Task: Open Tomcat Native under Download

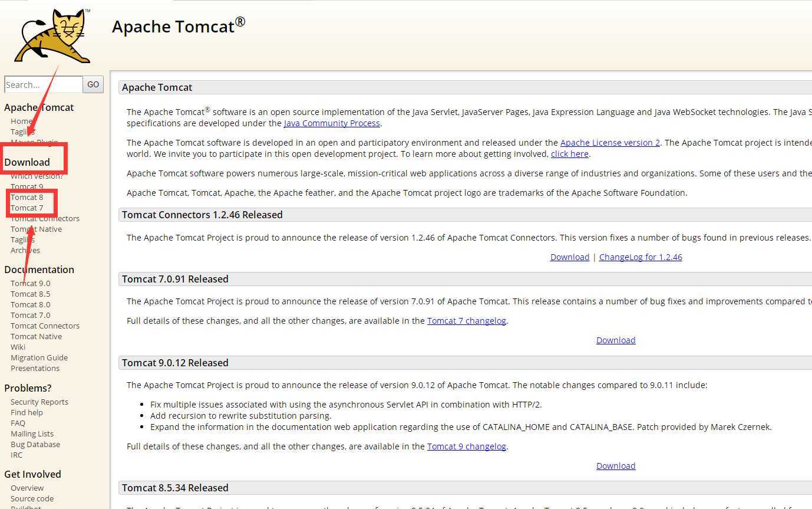Action: pyautogui.click(x=36, y=229)
